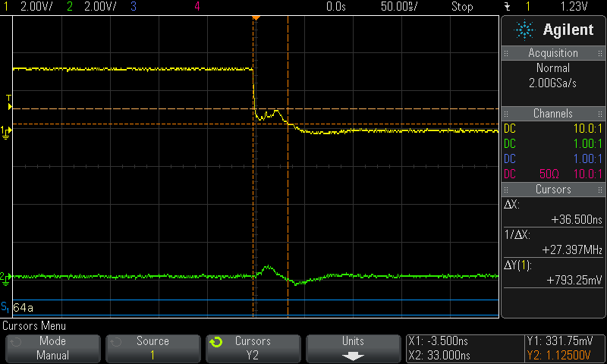The height and width of the screenshot is (364, 607).
Task: Select channel 2 green DC 1.00:1 row
Action: point(553,143)
